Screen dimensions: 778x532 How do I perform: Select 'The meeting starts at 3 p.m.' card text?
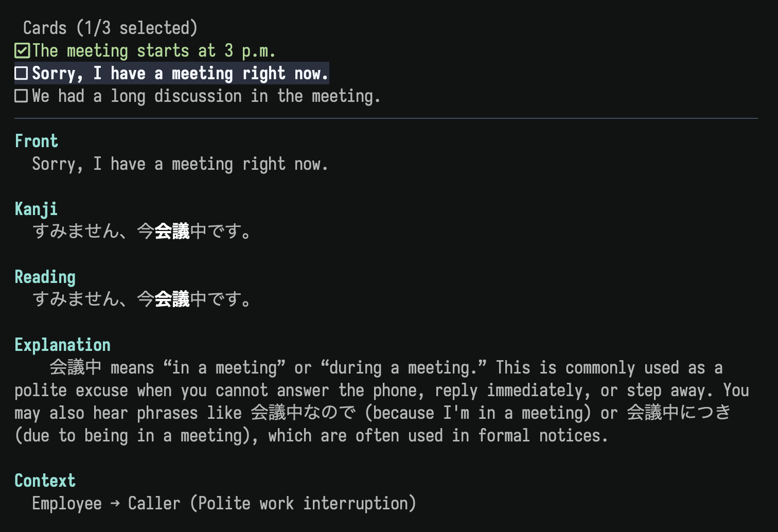154,51
